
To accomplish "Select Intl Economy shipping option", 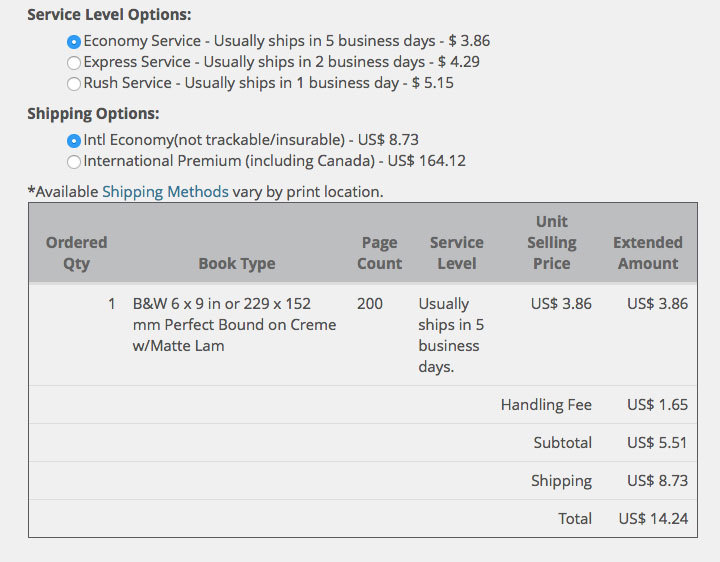I will pyautogui.click(x=73, y=141).
